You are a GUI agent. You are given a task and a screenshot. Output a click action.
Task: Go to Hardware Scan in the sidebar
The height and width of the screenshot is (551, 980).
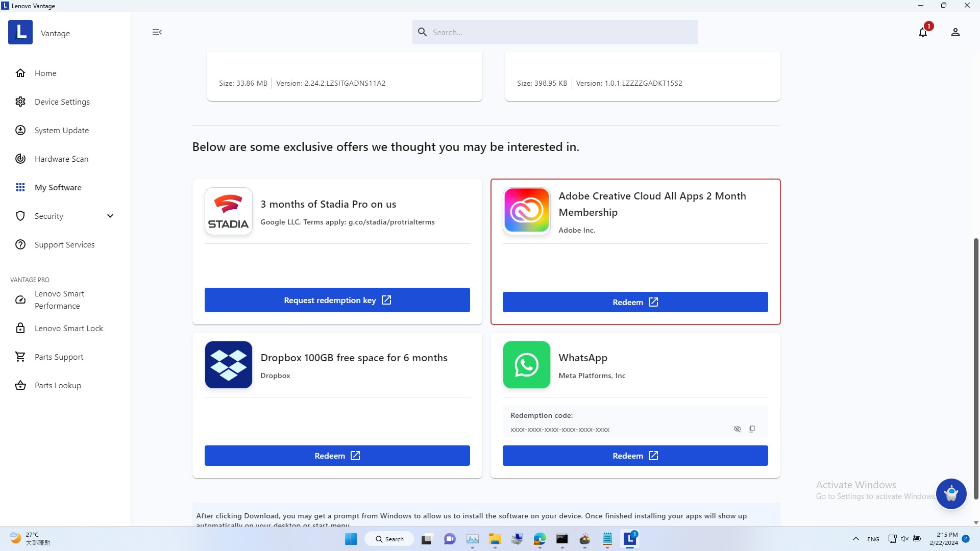[61, 159]
